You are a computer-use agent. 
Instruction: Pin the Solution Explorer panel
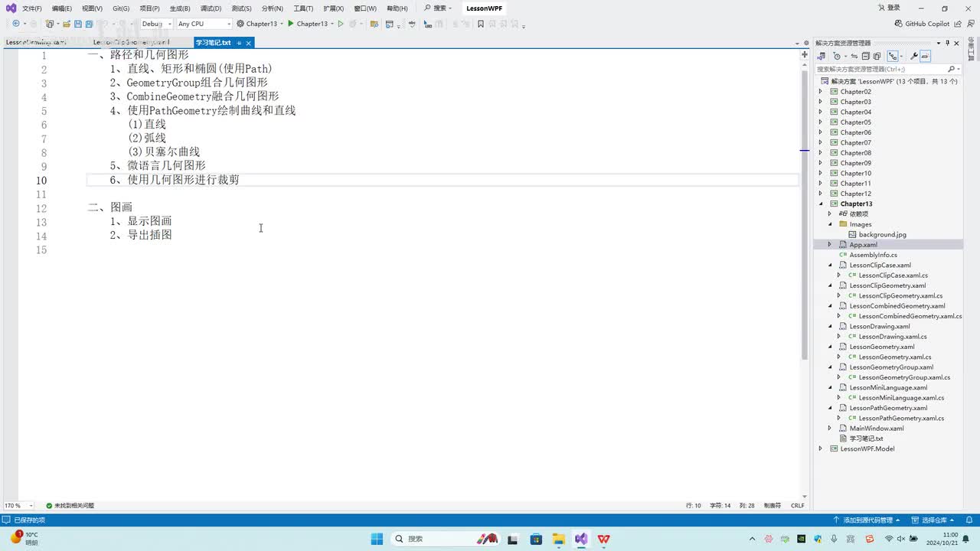coord(947,43)
